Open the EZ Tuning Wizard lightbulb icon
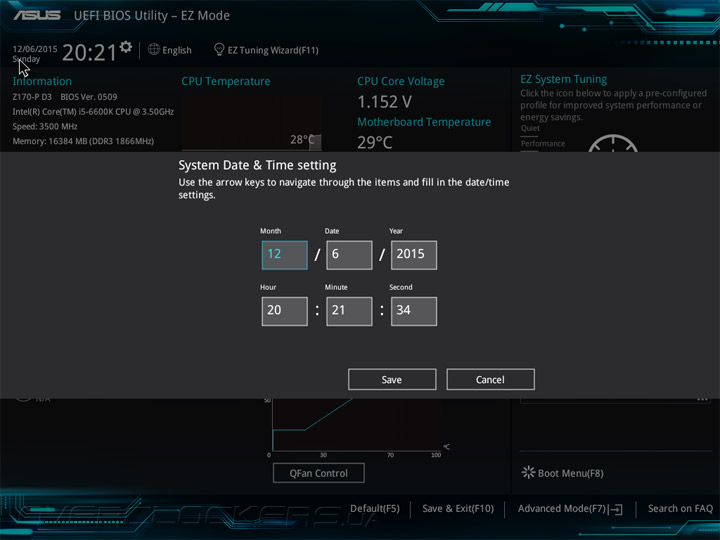 [219, 50]
